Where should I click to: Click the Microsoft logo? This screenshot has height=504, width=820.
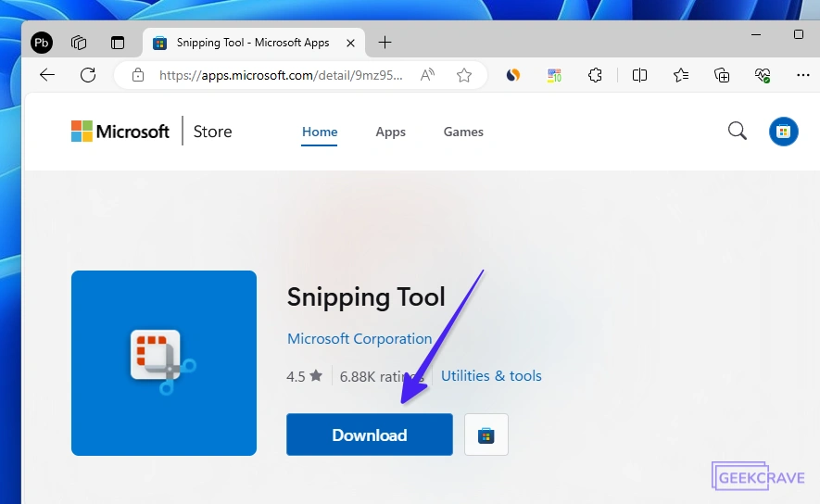(120, 132)
